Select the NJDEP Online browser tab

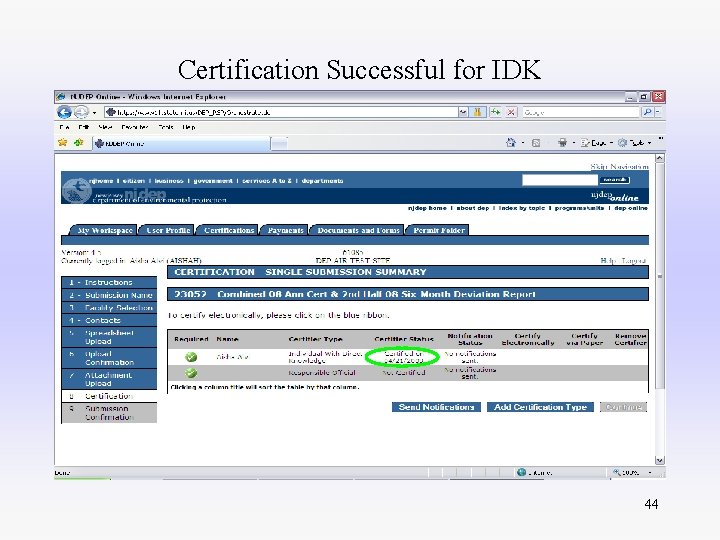coord(181,144)
